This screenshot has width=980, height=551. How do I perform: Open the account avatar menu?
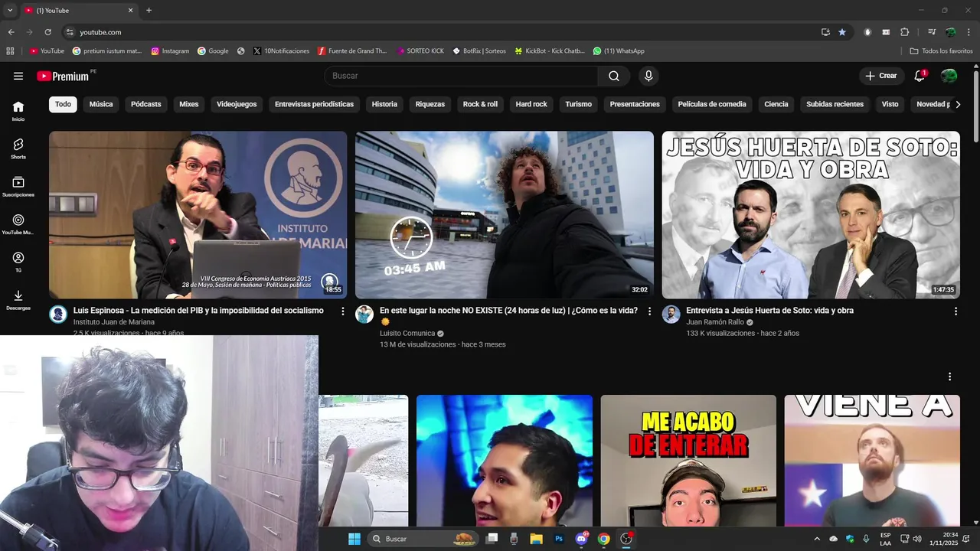click(x=949, y=76)
